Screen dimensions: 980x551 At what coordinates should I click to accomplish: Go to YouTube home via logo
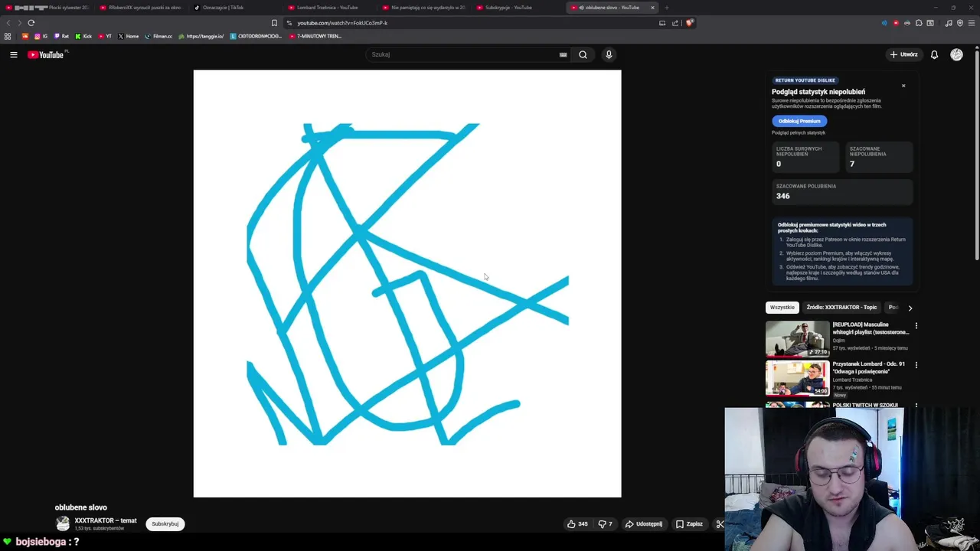(46, 54)
